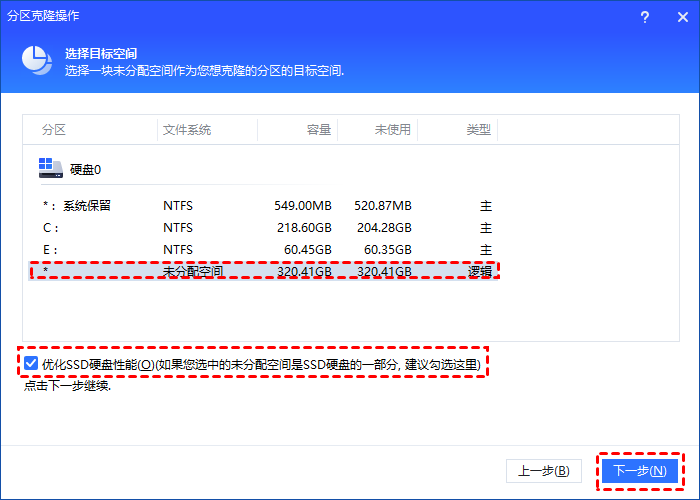Screen dimensions: 700x500
Task: Click the 硬盘0 disk drive icon
Action: click(x=50, y=169)
